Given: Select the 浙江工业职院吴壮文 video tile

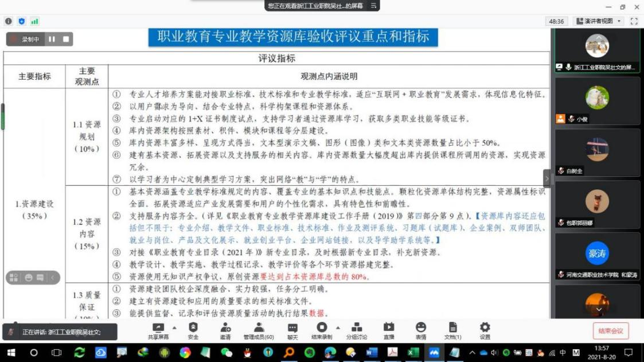Looking at the screenshot, I should coord(597,51).
